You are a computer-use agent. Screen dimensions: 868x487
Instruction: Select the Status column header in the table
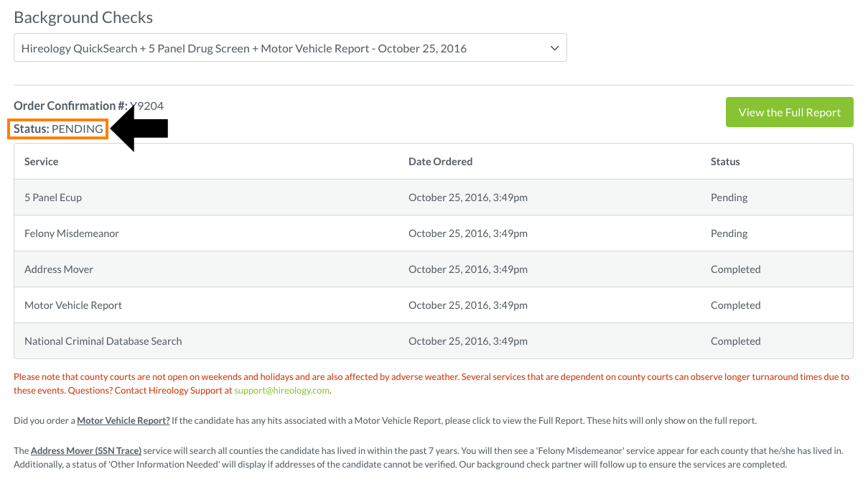(x=725, y=162)
